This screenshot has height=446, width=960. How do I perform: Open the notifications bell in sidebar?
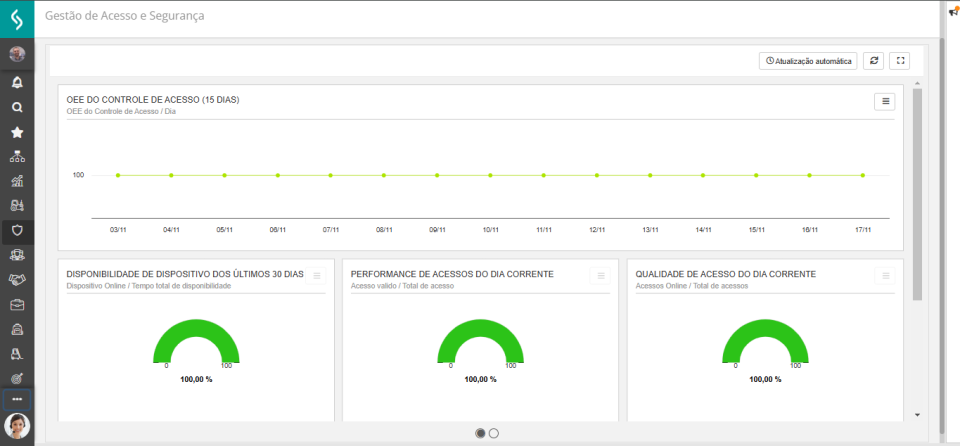click(x=17, y=82)
